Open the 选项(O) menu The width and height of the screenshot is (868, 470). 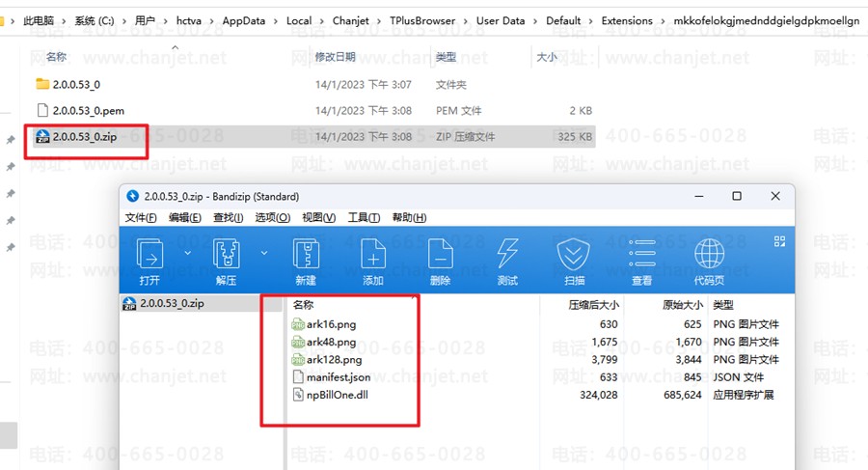[x=272, y=217]
